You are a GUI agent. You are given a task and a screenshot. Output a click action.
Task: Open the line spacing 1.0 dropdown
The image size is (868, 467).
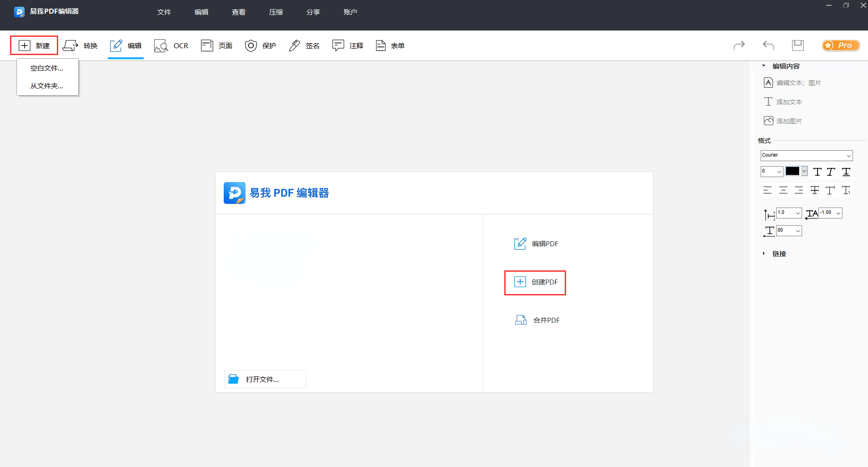click(x=789, y=213)
